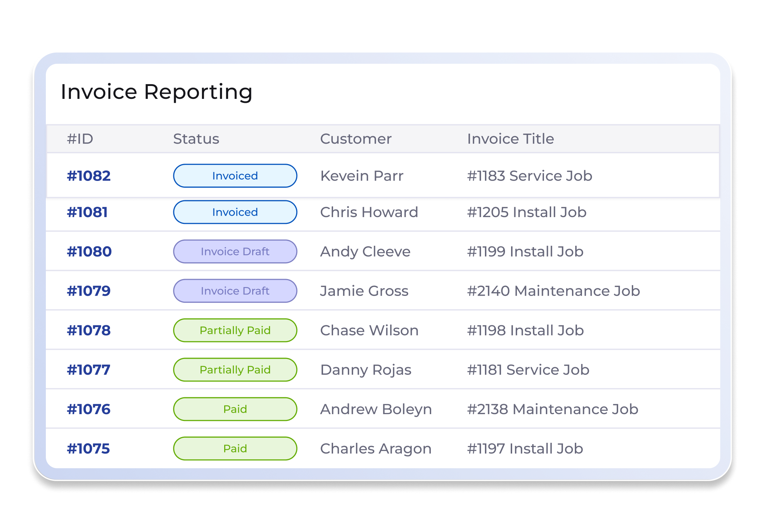
Task: Open invoice #1080
Action: click(89, 252)
